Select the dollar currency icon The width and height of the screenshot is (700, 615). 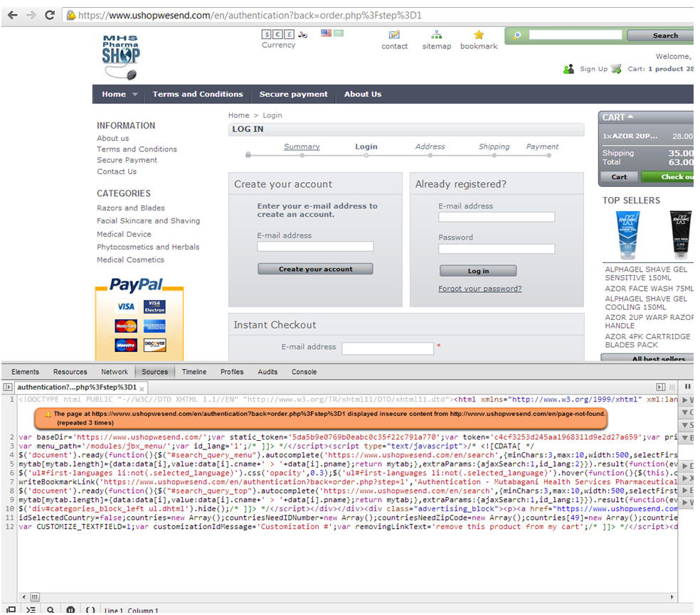[267, 34]
